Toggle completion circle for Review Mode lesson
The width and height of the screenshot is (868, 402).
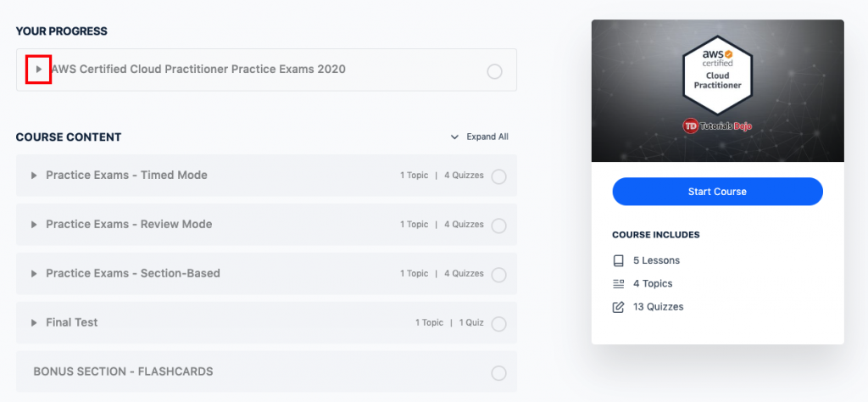point(499,226)
